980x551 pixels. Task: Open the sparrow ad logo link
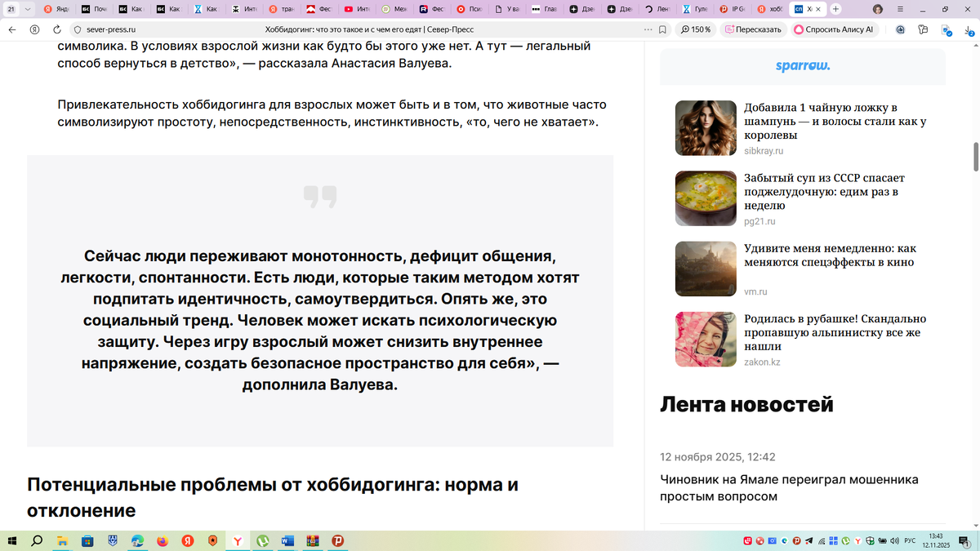803,65
